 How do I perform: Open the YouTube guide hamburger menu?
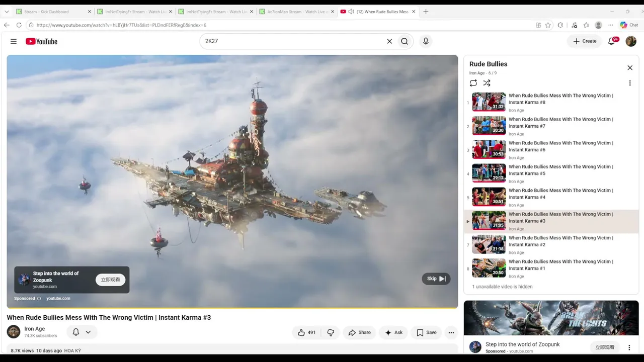14,41
